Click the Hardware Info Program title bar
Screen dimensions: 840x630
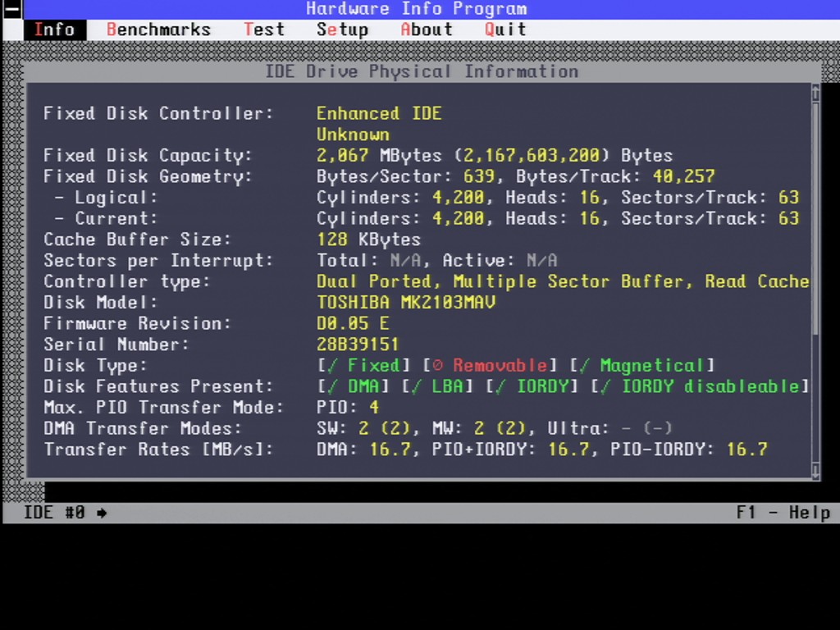pyautogui.click(x=416, y=8)
